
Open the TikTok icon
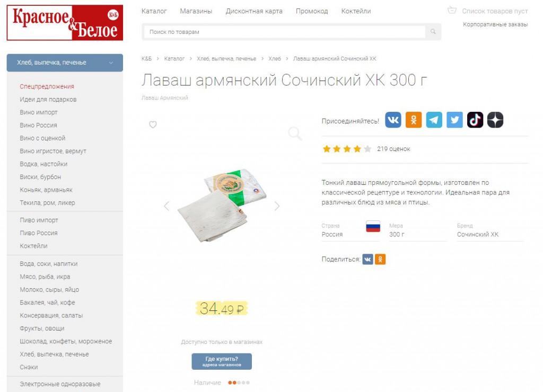(x=475, y=120)
